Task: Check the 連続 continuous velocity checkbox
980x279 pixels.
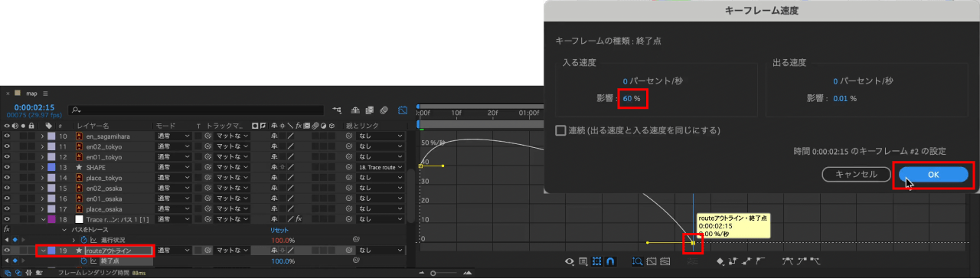Action: tap(560, 130)
